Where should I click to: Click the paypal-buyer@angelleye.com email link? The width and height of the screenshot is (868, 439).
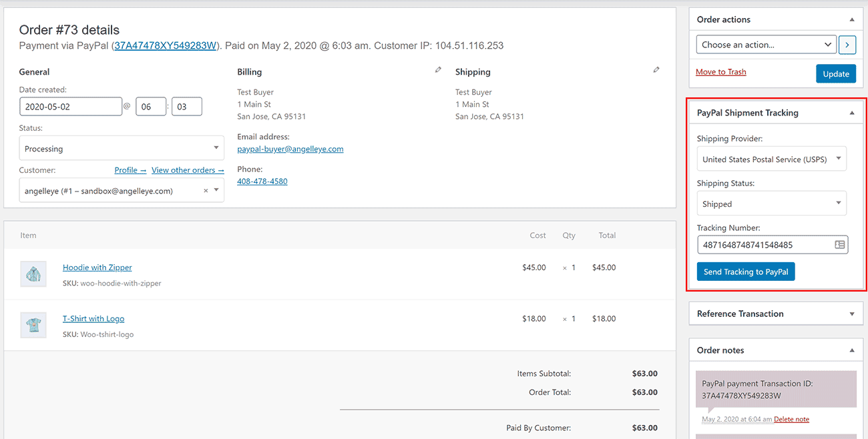pyautogui.click(x=290, y=149)
